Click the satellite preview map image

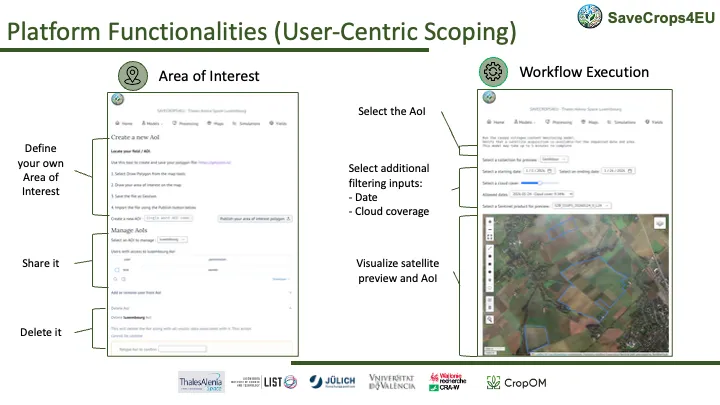point(576,285)
